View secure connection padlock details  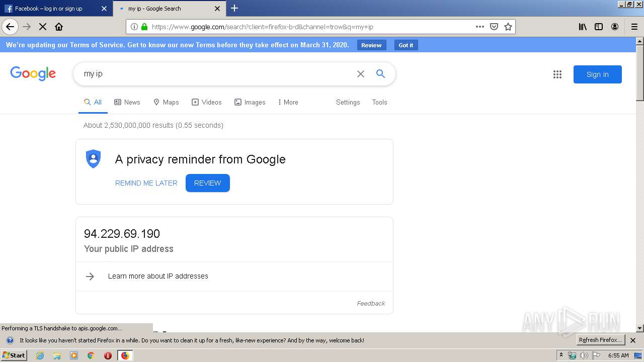click(145, 27)
